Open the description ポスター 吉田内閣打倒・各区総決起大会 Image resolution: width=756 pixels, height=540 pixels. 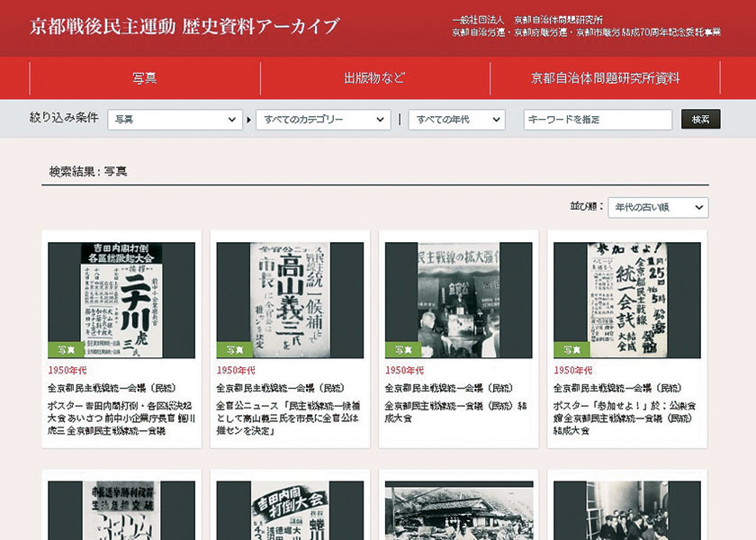pyautogui.click(x=121, y=418)
